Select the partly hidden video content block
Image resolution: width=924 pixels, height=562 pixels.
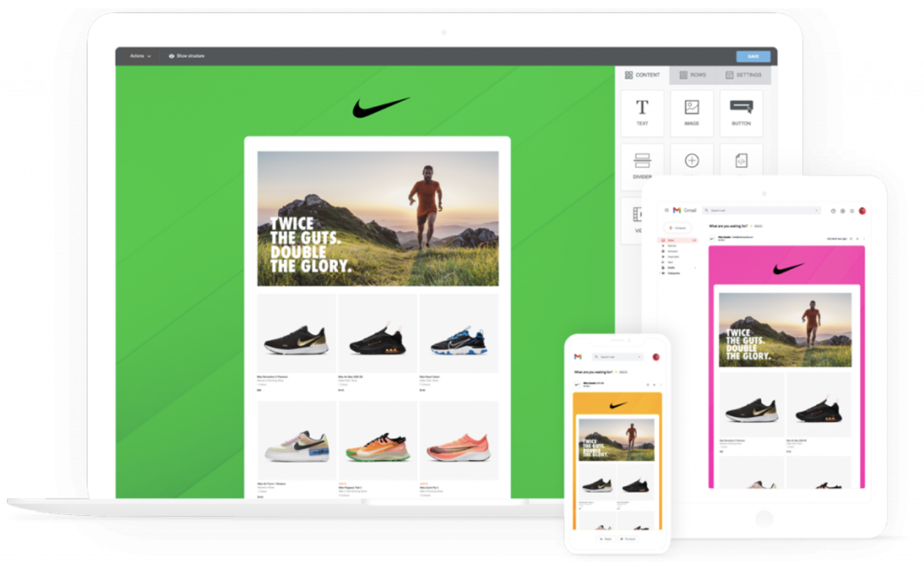coord(632,220)
